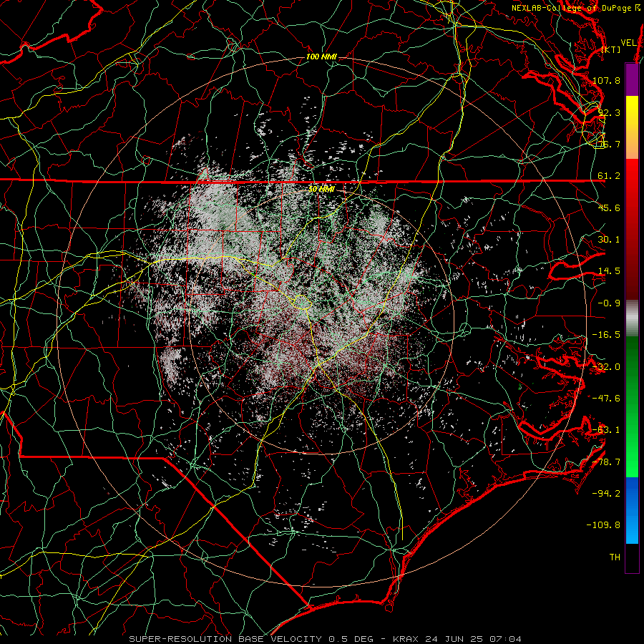The width and height of the screenshot is (644, 644).
Task: Click the -16.5 velocity scale value
Action: pyautogui.click(x=606, y=335)
